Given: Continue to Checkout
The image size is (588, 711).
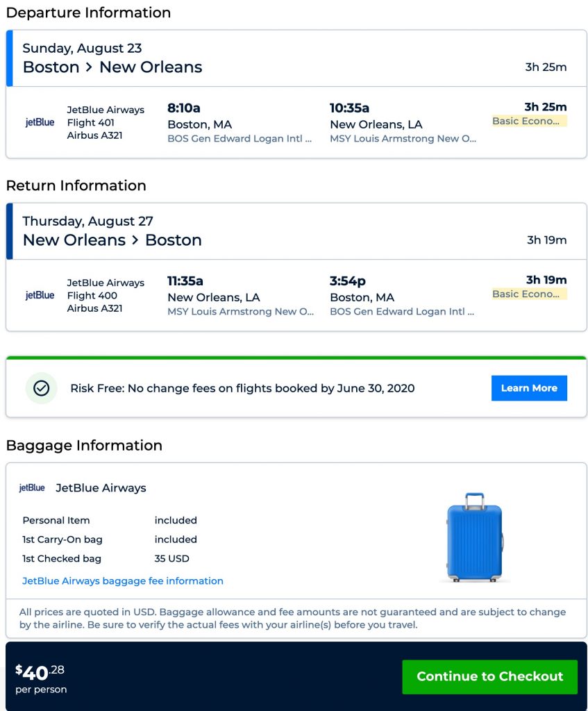Looking at the screenshot, I should (489, 676).
